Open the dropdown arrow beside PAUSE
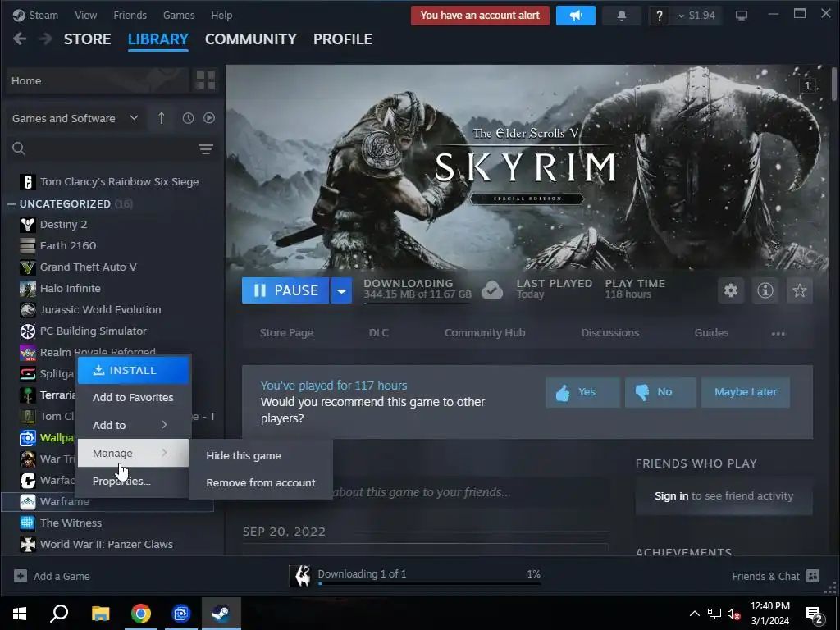The image size is (840, 630). tap(341, 291)
